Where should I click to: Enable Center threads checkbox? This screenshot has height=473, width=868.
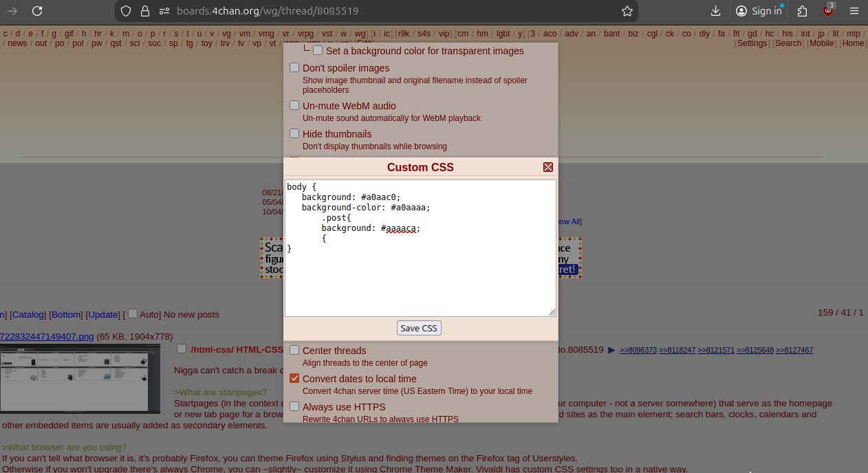pos(294,350)
